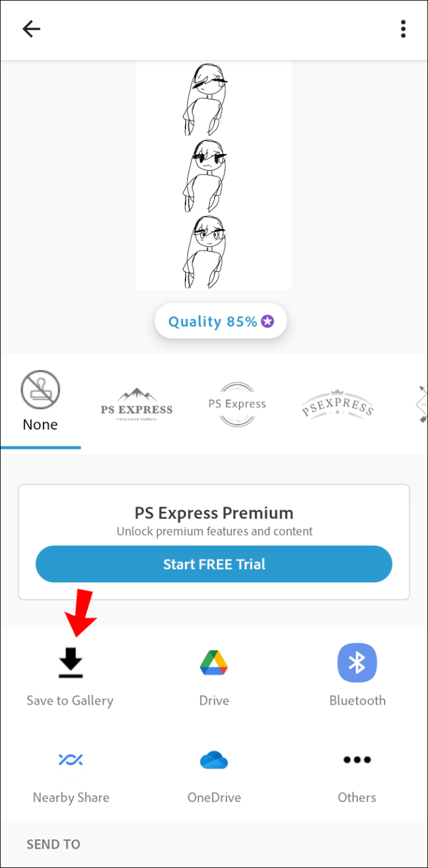Tap the comic sketch image preview
Screen dimensions: 428x868
coord(214,175)
